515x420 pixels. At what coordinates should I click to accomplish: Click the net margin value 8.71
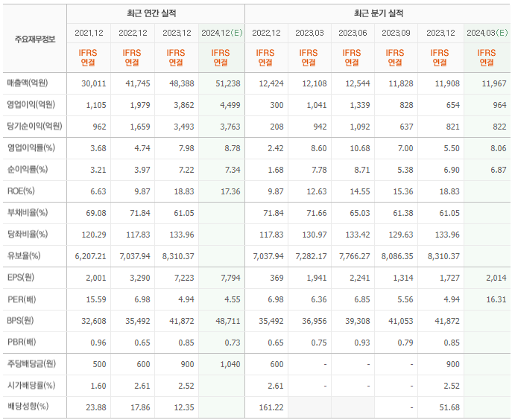tap(362, 170)
